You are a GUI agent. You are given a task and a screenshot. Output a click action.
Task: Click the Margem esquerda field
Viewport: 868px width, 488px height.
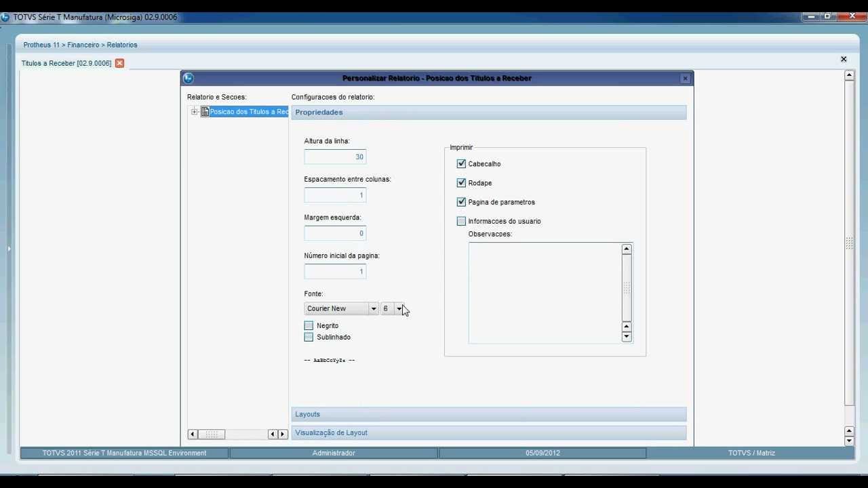335,233
